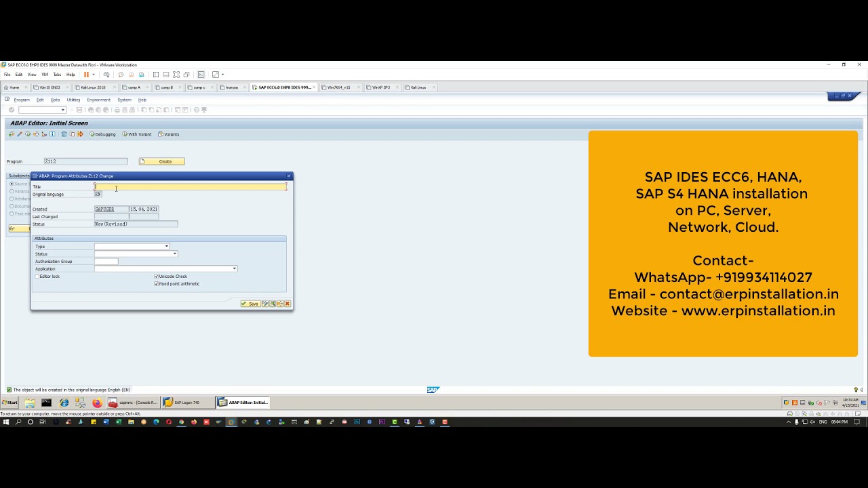This screenshot has width=868, height=488.
Task: Click the Create button next to Program
Action: (161, 161)
